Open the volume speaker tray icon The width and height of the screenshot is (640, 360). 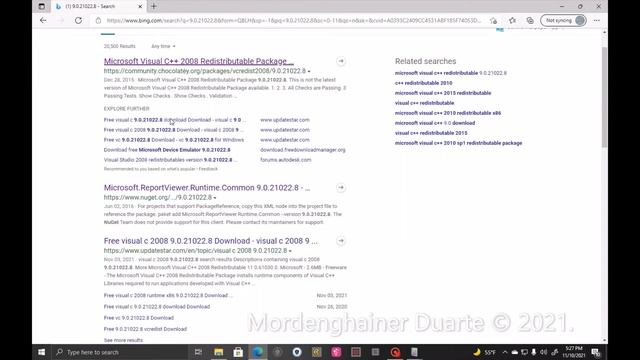[x=543, y=352]
